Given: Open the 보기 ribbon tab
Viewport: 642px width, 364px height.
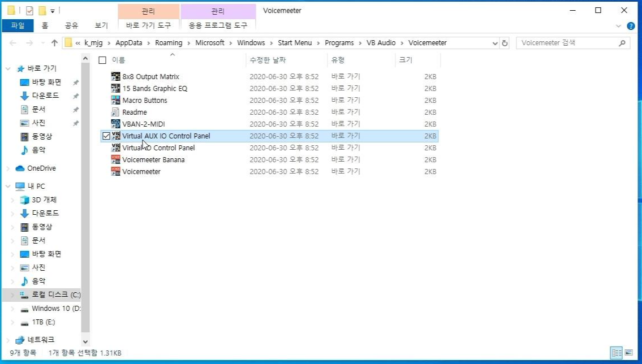Looking at the screenshot, I should coord(101,25).
